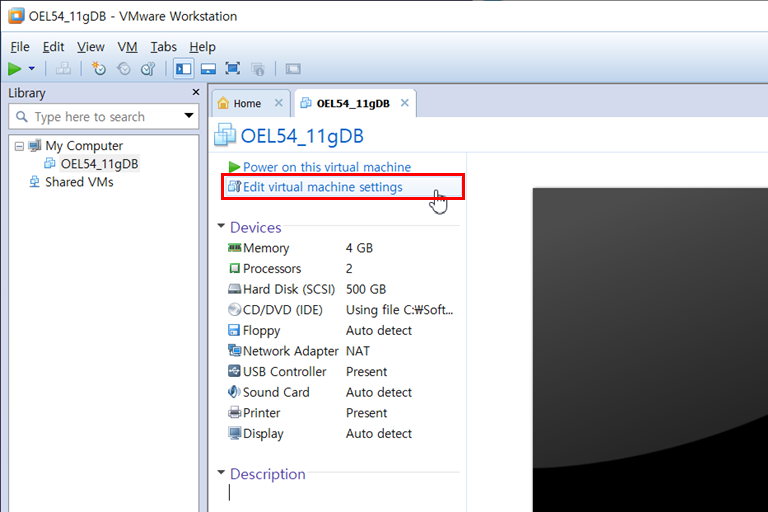Switch to the OEL54_11gDB tab
The width and height of the screenshot is (768, 512).
click(353, 103)
